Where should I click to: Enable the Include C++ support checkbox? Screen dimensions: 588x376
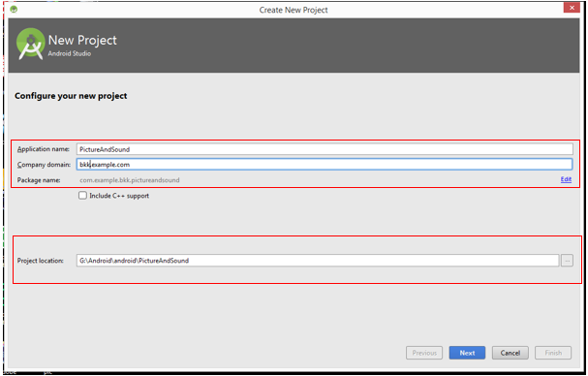click(x=82, y=195)
